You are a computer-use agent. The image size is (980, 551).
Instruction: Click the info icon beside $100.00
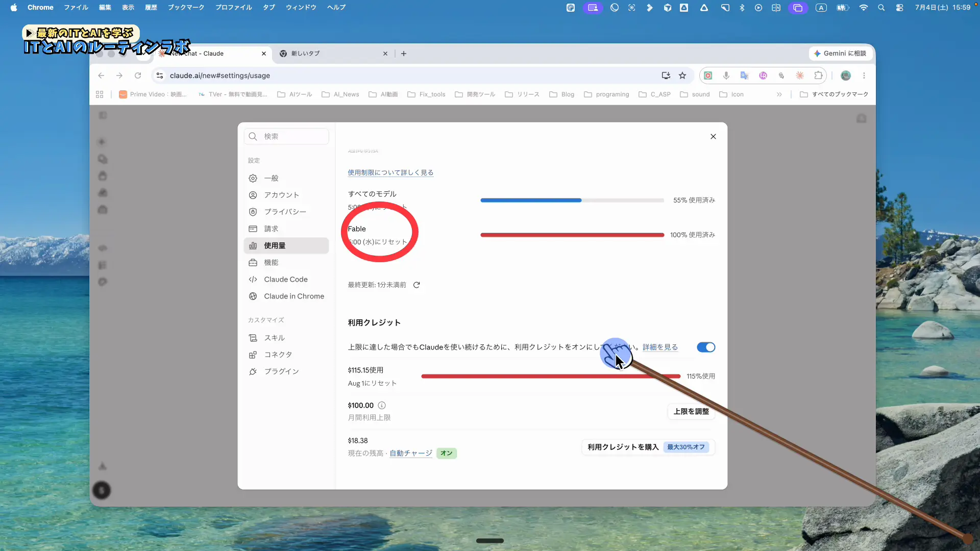click(382, 406)
